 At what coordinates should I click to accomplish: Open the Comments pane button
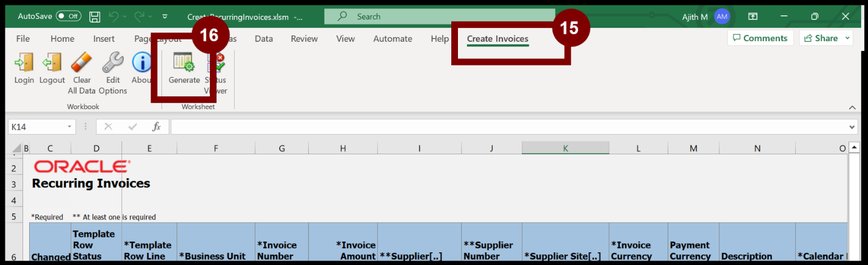point(760,38)
